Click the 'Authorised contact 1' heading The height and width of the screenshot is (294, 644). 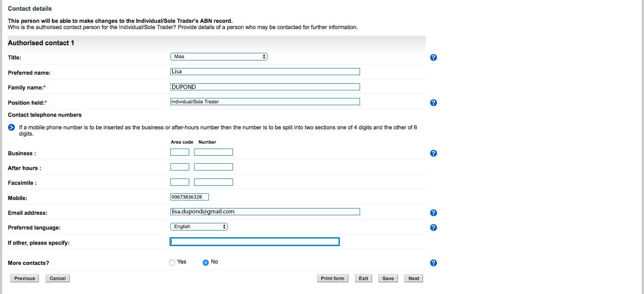tap(41, 43)
